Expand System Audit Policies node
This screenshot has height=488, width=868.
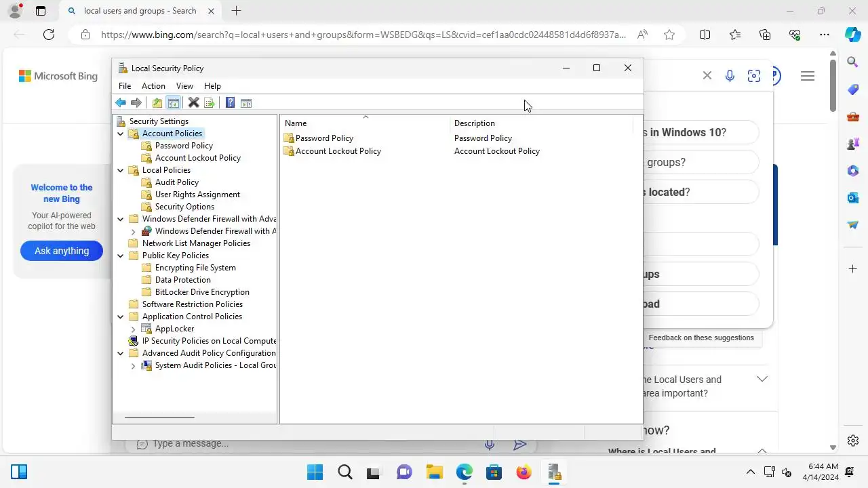(134, 365)
